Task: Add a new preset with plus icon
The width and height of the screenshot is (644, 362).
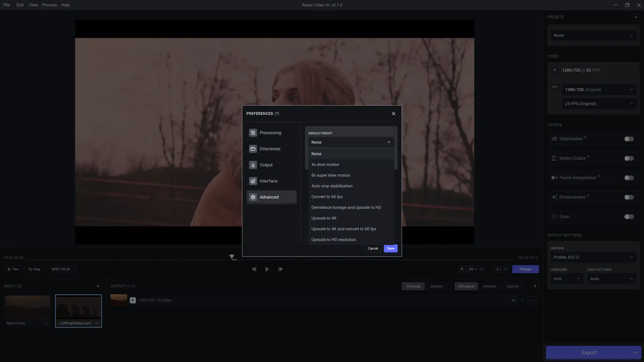Action: (636, 17)
